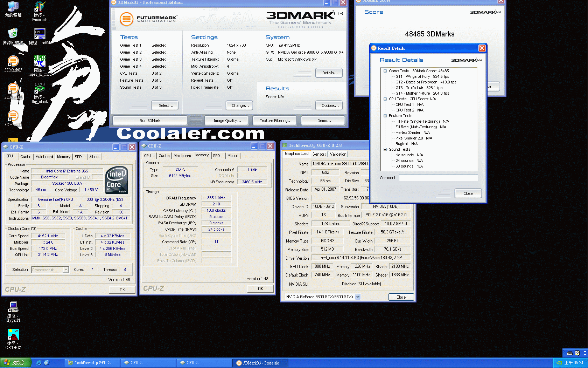
Task: Click the GPU Clock 880 MHz field
Action: (322, 266)
